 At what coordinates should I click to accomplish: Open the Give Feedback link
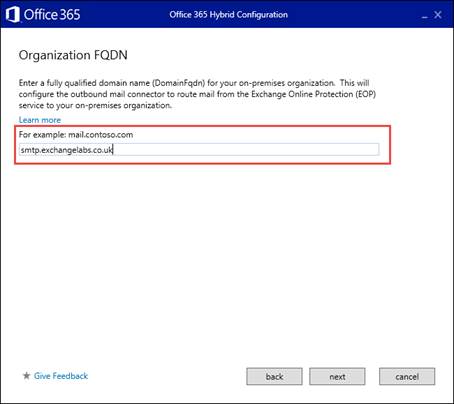coord(61,376)
